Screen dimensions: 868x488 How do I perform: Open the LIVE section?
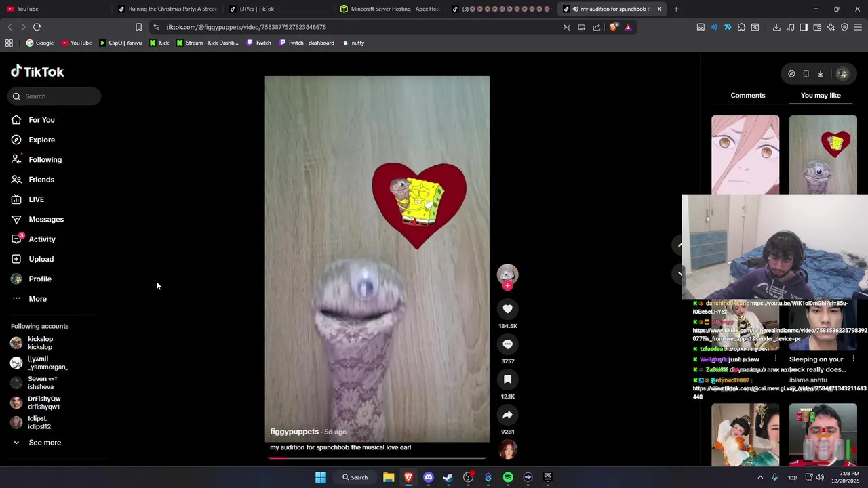(x=27, y=199)
